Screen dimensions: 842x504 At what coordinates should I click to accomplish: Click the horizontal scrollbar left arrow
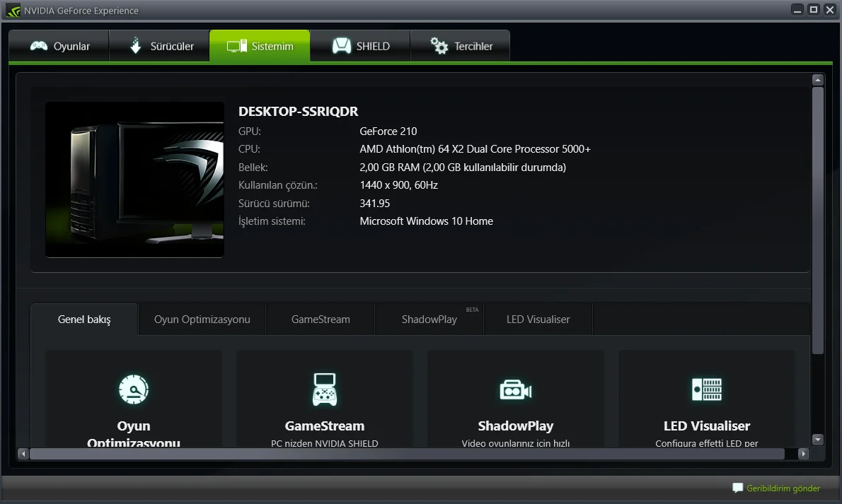pos(23,454)
